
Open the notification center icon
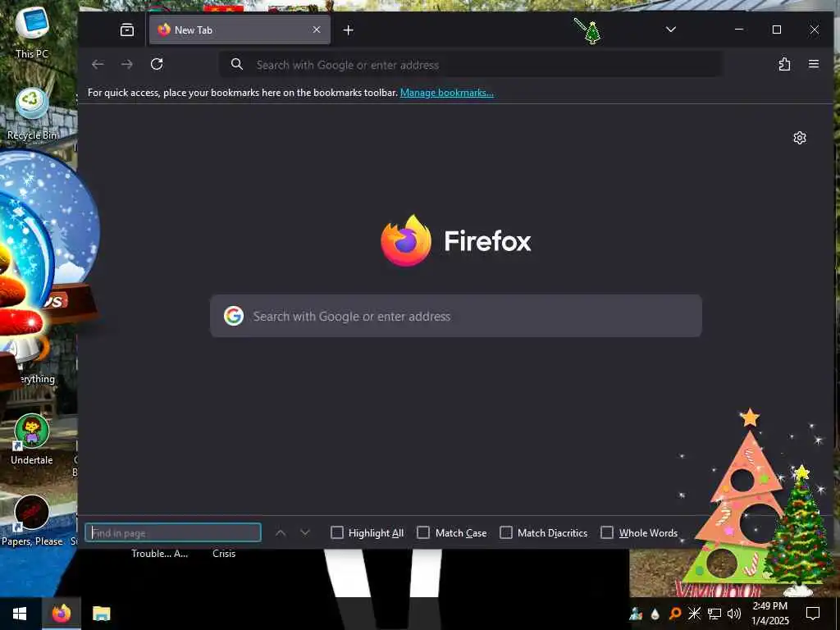click(x=813, y=614)
